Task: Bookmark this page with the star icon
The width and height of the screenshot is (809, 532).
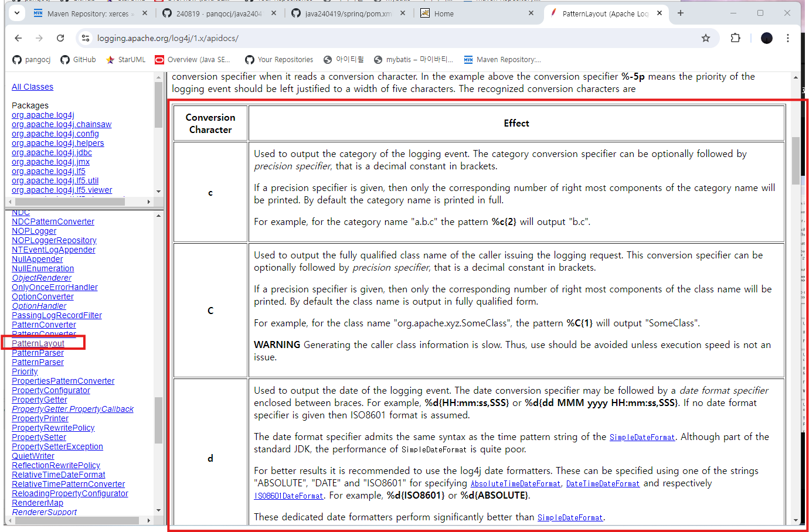Action: tap(706, 38)
